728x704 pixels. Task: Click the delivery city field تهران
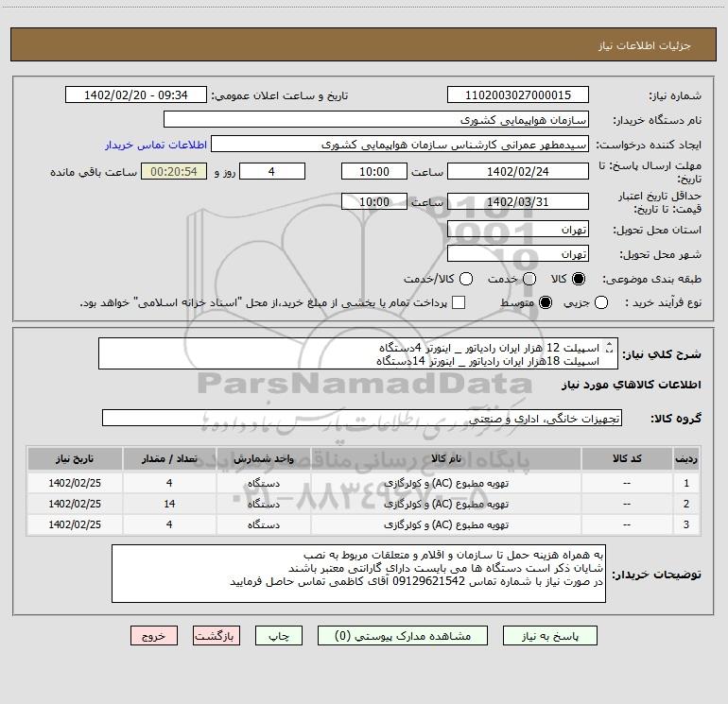(518, 254)
